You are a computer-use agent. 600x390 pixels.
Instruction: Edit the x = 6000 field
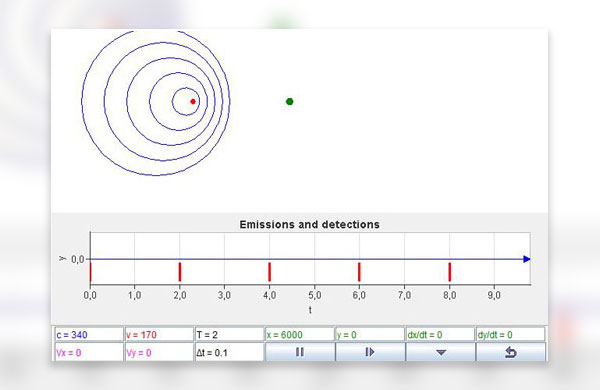300,335
